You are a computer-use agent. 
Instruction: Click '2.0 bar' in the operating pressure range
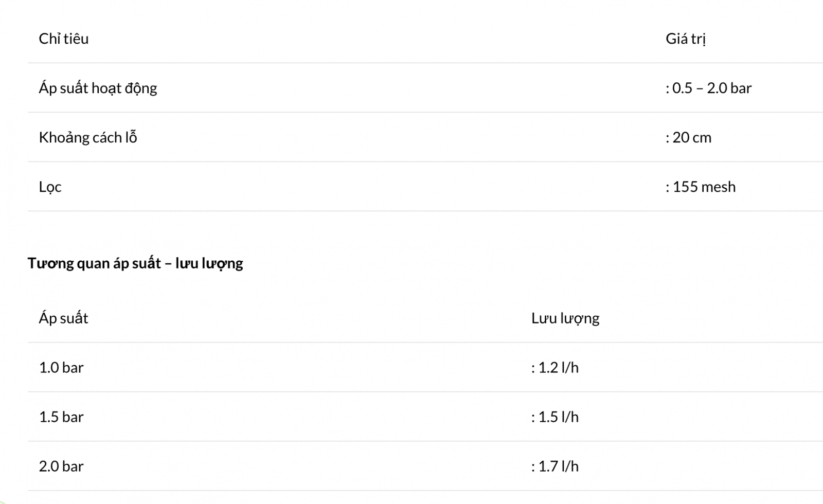pyautogui.click(x=729, y=88)
